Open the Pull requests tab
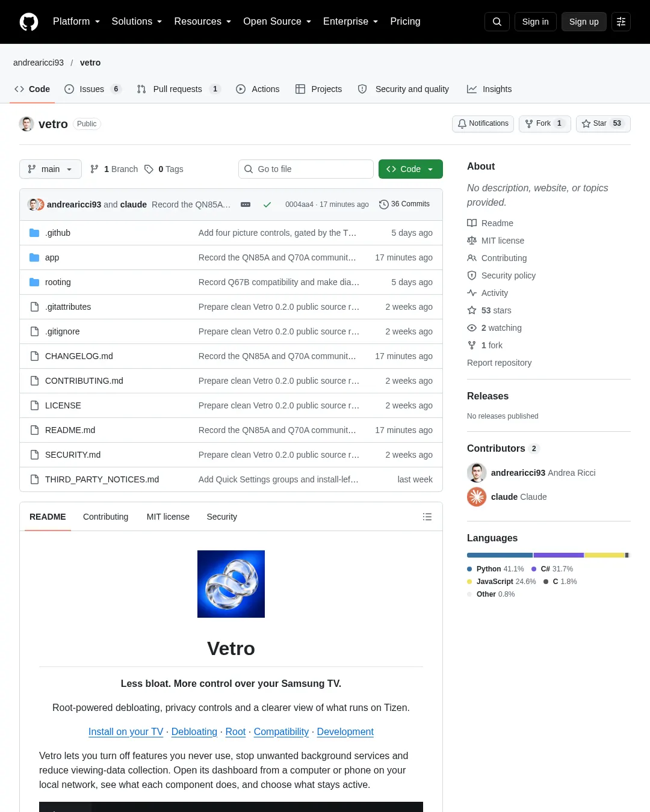 point(179,89)
